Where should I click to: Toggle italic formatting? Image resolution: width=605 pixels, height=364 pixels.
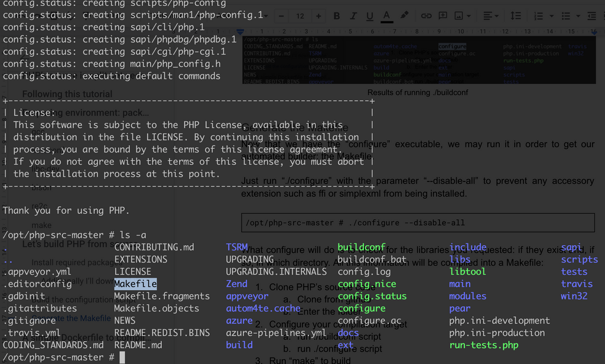pos(353,17)
